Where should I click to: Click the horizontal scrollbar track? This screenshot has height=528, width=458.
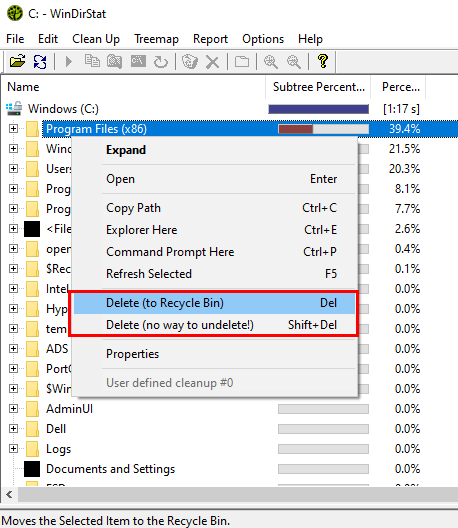[238, 495]
